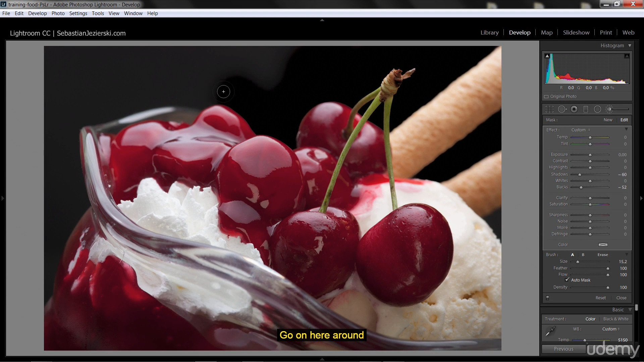The width and height of the screenshot is (644, 362).
Task: Pick the White Balance eyedropper tool
Action: (x=550, y=331)
